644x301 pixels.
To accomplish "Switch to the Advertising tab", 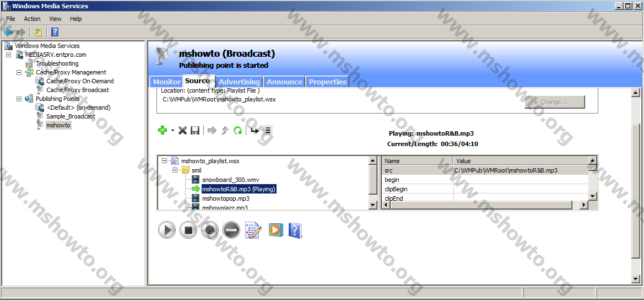I will click(x=239, y=82).
